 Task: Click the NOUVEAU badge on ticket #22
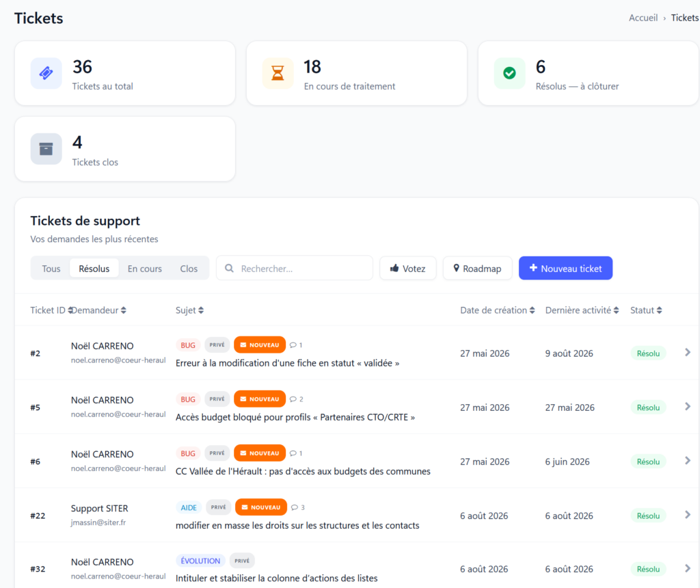click(x=261, y=507)
